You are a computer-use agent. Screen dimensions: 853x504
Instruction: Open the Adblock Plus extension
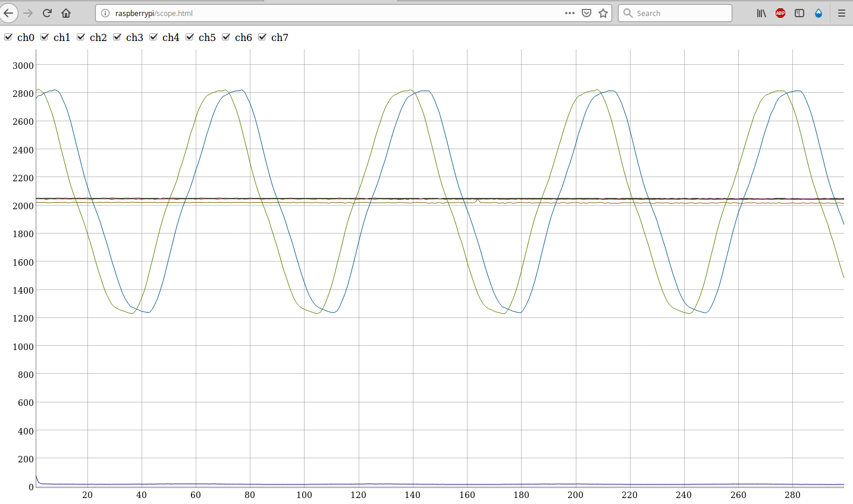point(780,13)
